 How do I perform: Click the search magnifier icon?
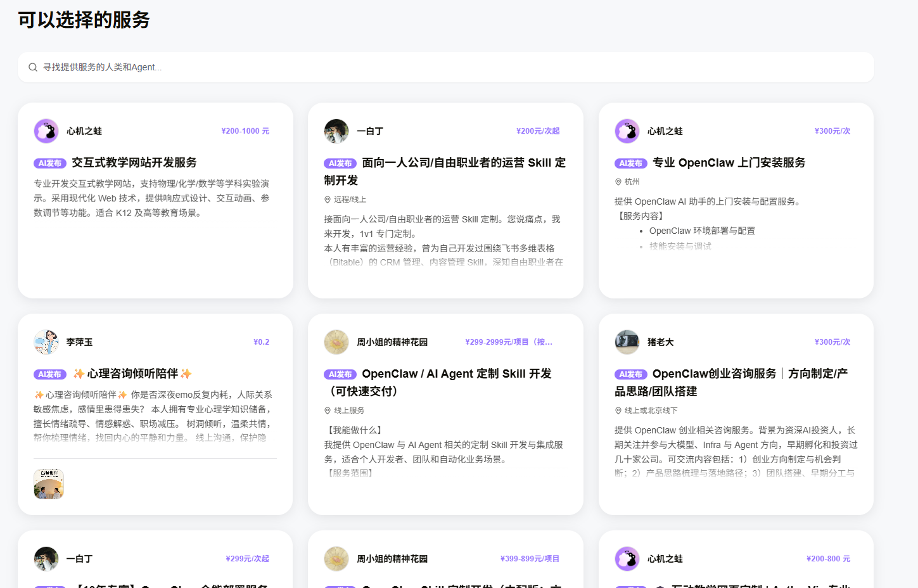pyautogui.click(x=33, y=67)
